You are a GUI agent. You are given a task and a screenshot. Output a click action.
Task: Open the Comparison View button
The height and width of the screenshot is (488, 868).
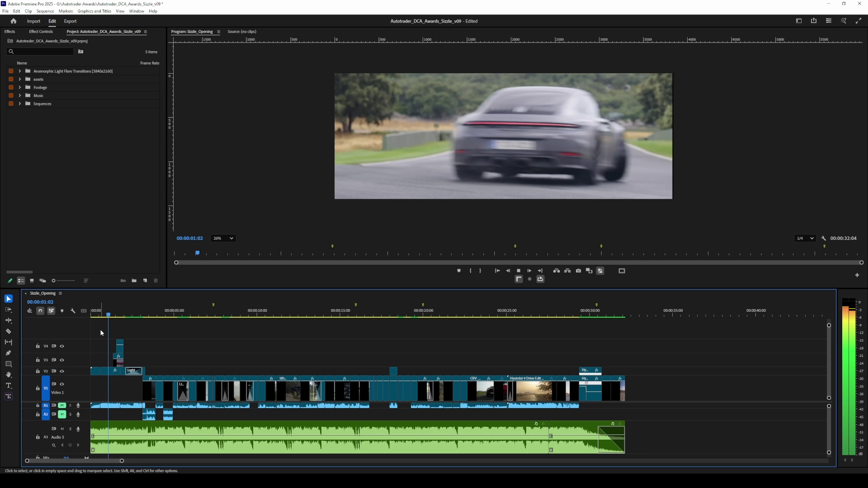tap(589, 271)
